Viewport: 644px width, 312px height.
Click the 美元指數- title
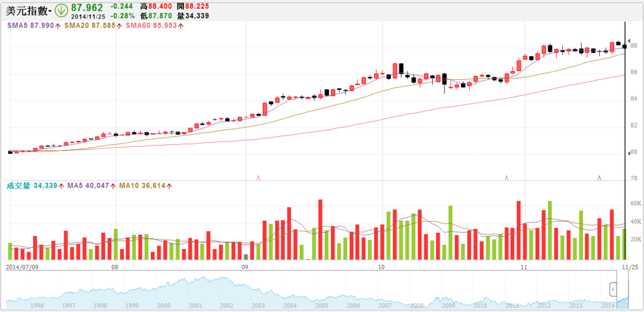pos(30,11)
